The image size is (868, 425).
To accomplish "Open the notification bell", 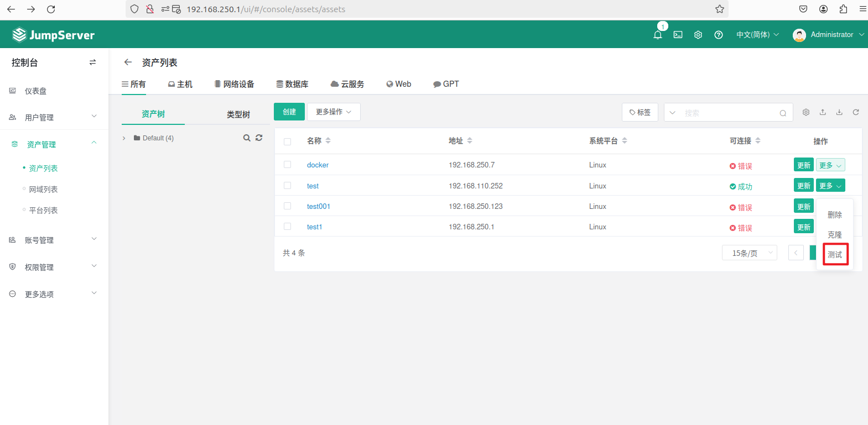I will [x=657, y=35].
